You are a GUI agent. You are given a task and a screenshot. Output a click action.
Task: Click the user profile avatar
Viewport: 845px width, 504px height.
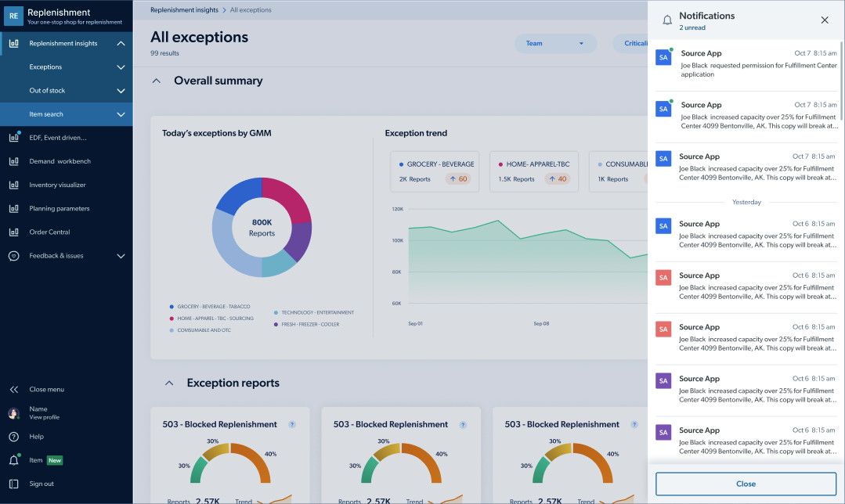coord(14,413)
